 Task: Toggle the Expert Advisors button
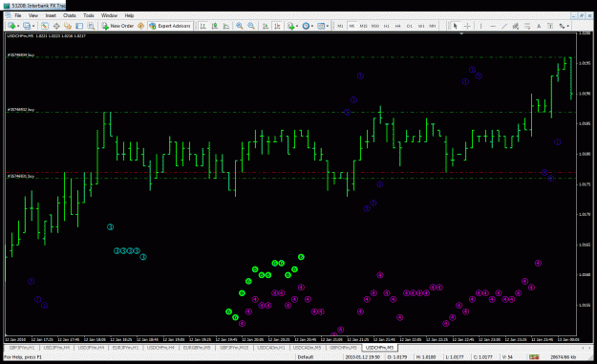coord(170,26)
